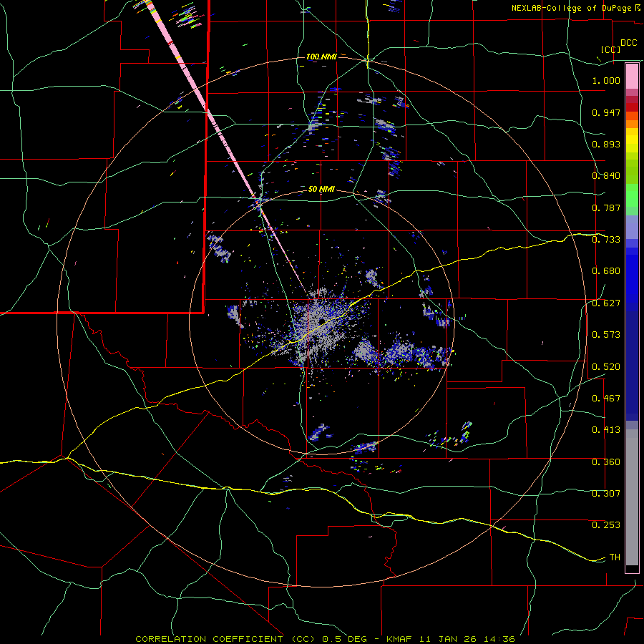
Task: Select the 1.000 value on the color scale
Action: tap(606, 80)
